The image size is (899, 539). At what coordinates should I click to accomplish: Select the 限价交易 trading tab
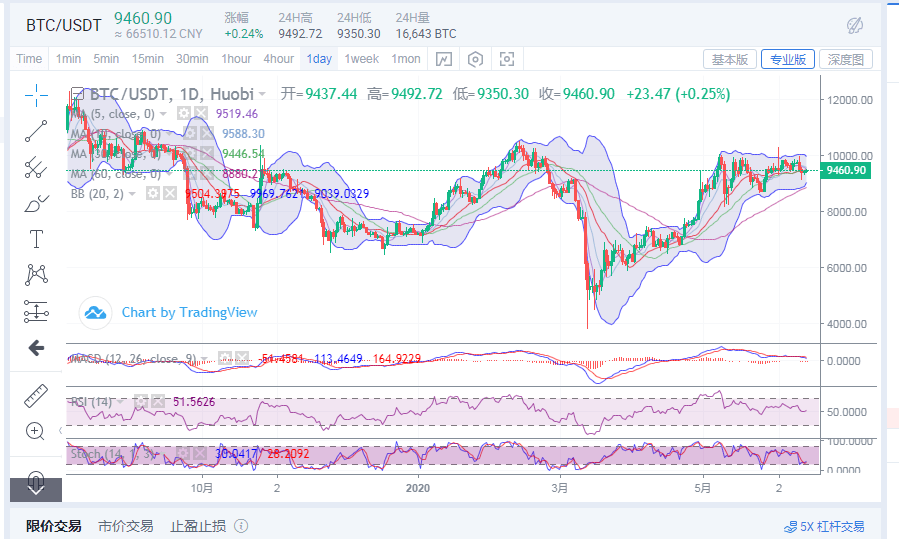tap(54, 526)
